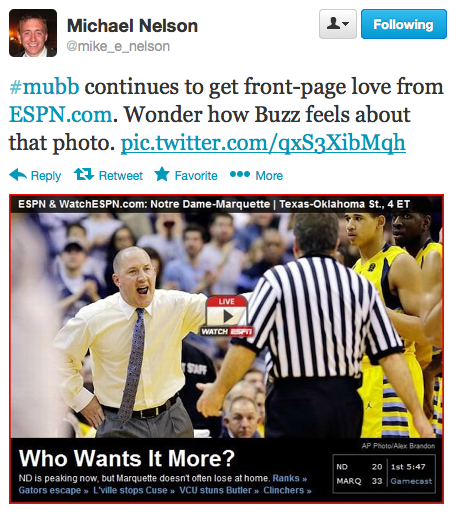Click the @mike_e_nelson handle

[118, 46]
